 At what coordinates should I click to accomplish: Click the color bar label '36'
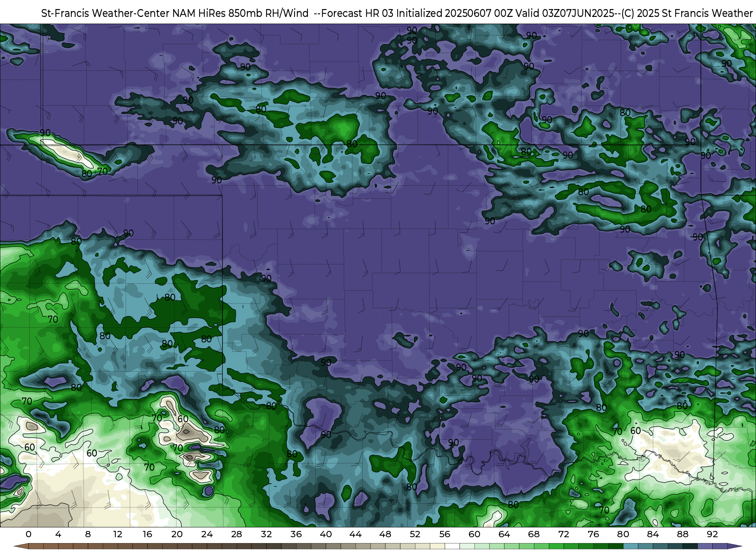point(296,534)
